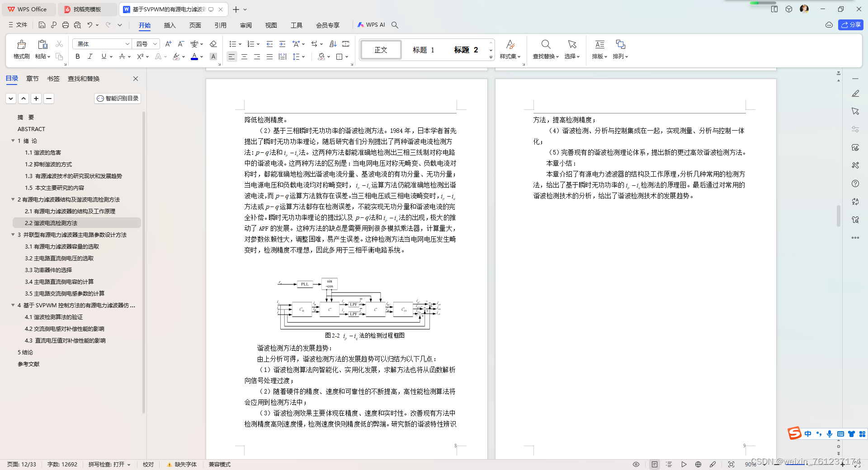Click the Print icon in quick toolbar
This screenshot has width=868, height=470.
[66, 25]
